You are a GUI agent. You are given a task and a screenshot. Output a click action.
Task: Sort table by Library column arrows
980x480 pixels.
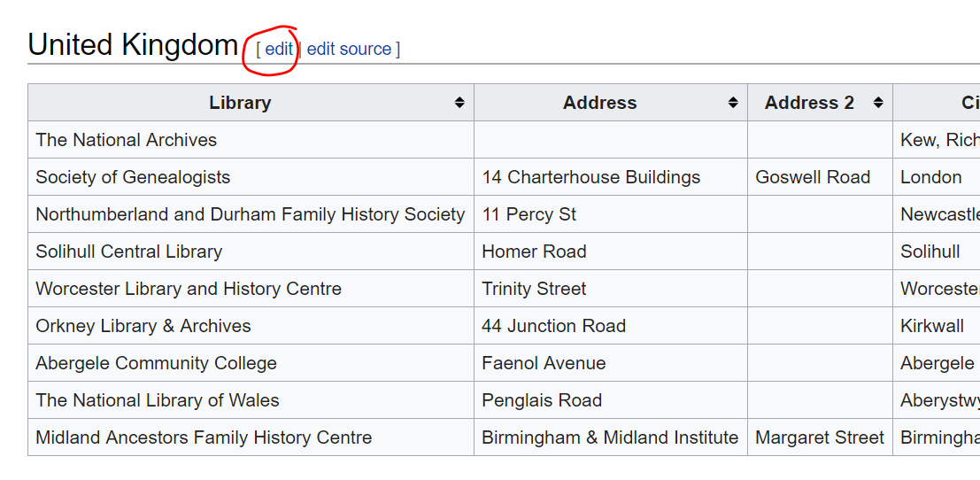[x=459, y=103]
